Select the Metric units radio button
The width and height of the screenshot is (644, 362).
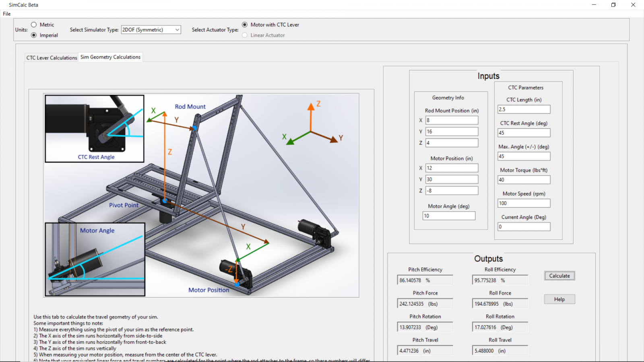click(34, 25)
